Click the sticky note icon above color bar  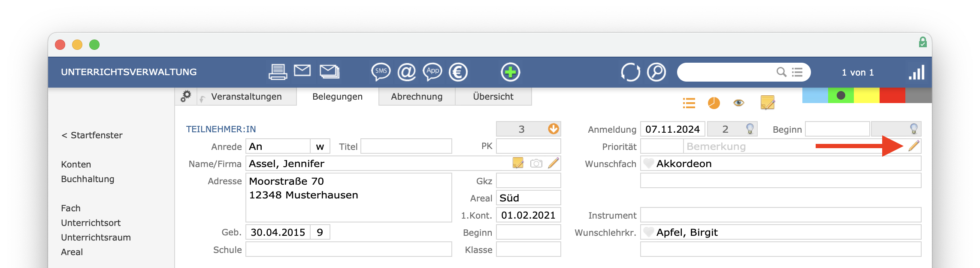tap(768, 103)
